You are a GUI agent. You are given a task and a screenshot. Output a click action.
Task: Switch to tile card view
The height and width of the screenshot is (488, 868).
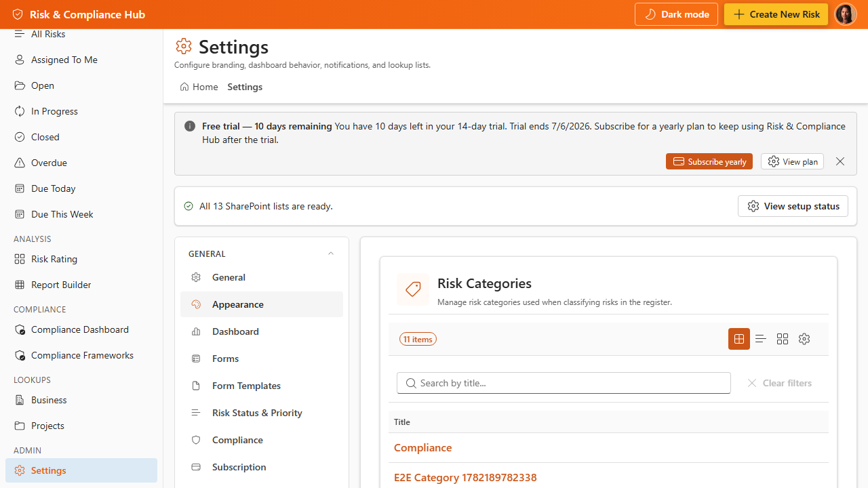pyautogui.click(x=783, y=339)
